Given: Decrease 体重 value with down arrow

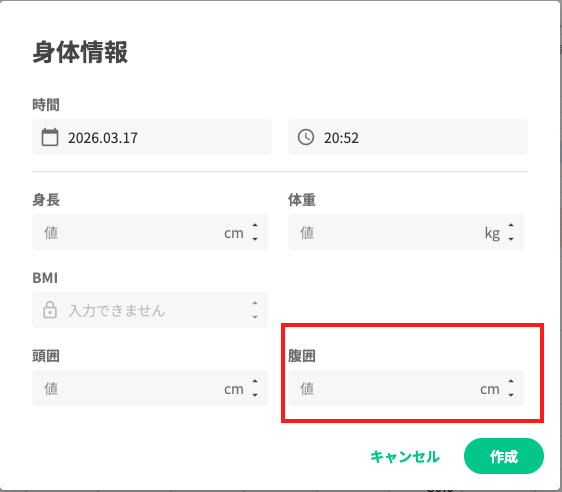Looking at the screenshot, I should point(511,239).
